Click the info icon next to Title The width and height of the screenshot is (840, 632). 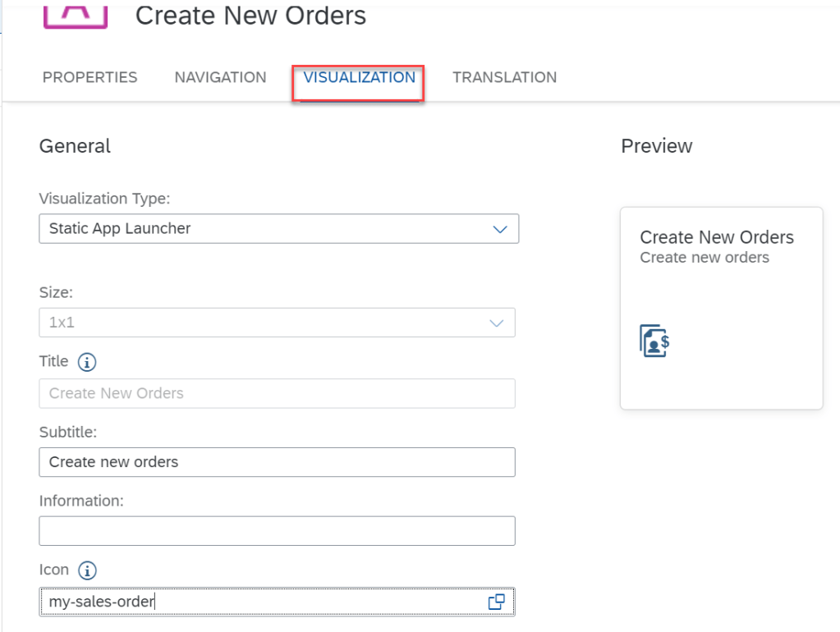(x=87, y=361)
